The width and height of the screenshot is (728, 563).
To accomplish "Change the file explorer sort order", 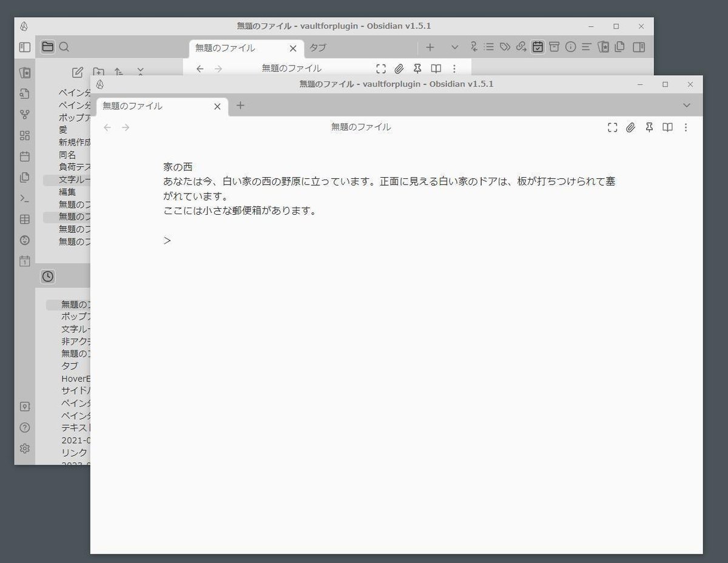I will point(119,72).
